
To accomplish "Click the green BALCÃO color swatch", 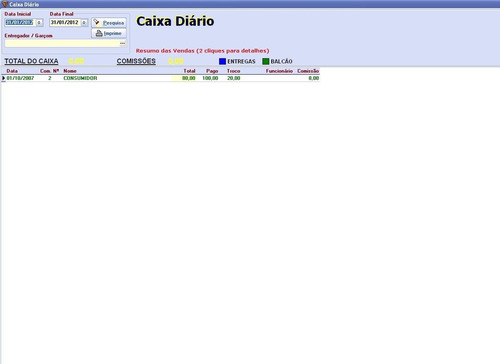I will (266, 61).
